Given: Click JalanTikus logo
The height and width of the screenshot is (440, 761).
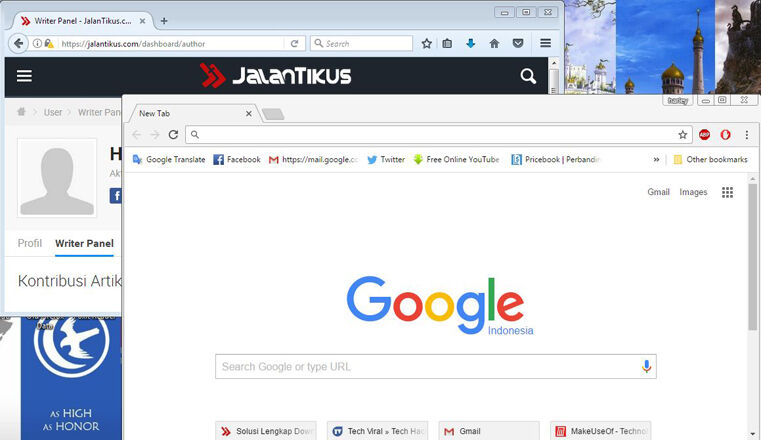Looking at the screenshot, I should (276, 76).
